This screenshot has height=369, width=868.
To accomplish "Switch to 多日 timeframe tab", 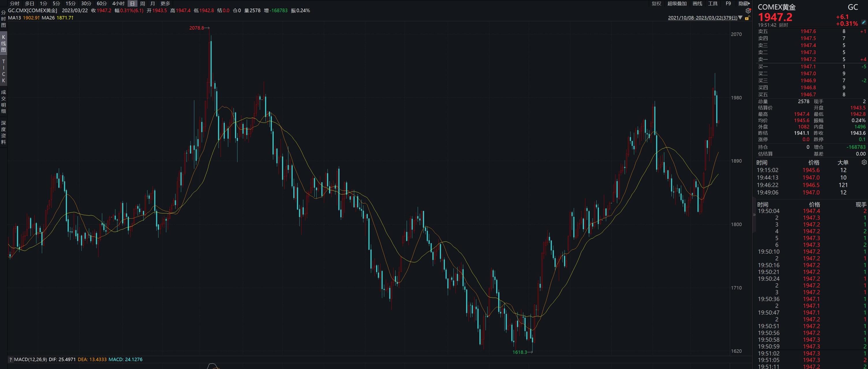I will coord(30,4).
